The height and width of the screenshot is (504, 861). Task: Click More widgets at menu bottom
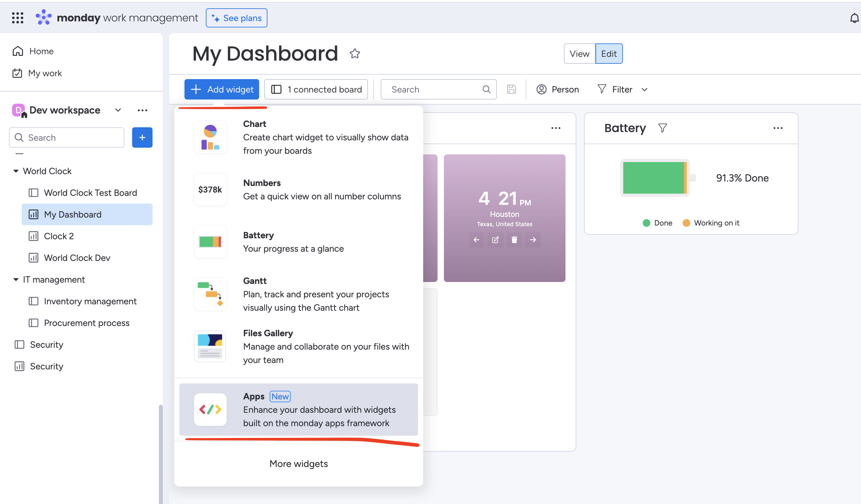(x=299, y=464)
